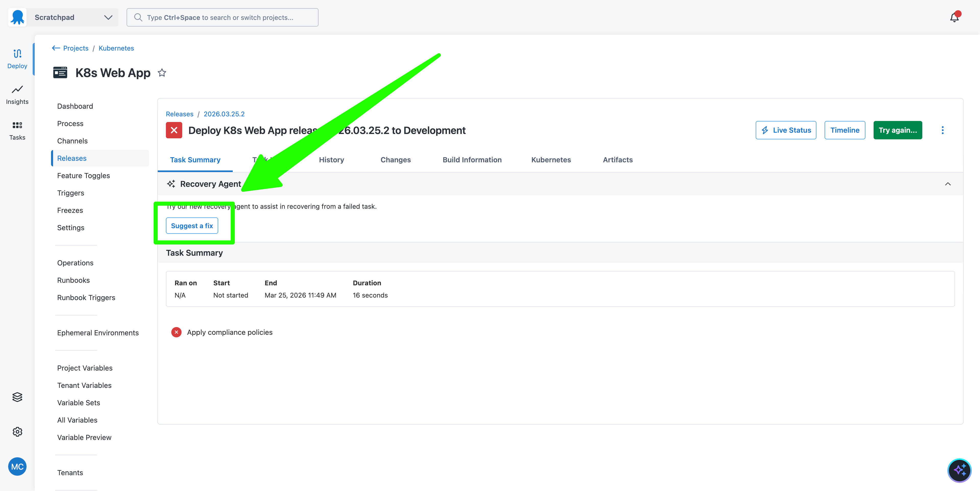Open Runbooks in project menu
Image resolution: width=980 pixels, height=491 pixels.
[x=73, y=280]
